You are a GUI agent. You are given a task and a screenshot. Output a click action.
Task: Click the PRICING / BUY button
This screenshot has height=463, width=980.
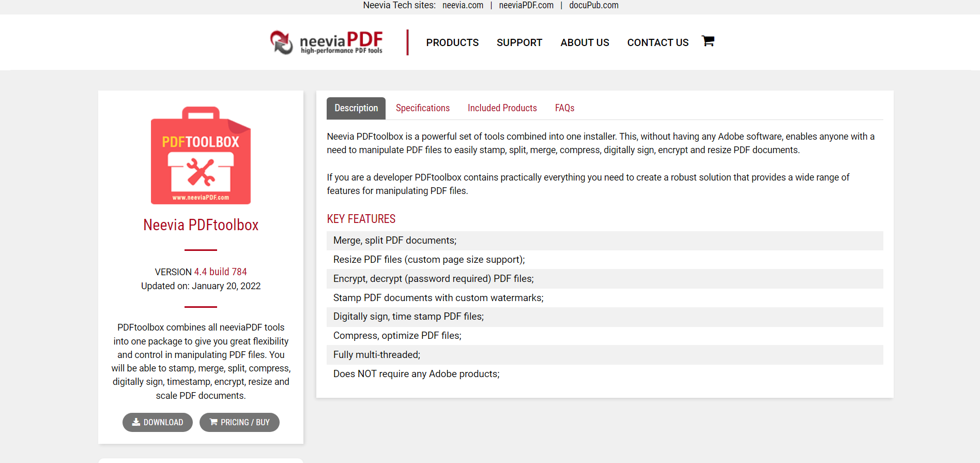point(239,422)
